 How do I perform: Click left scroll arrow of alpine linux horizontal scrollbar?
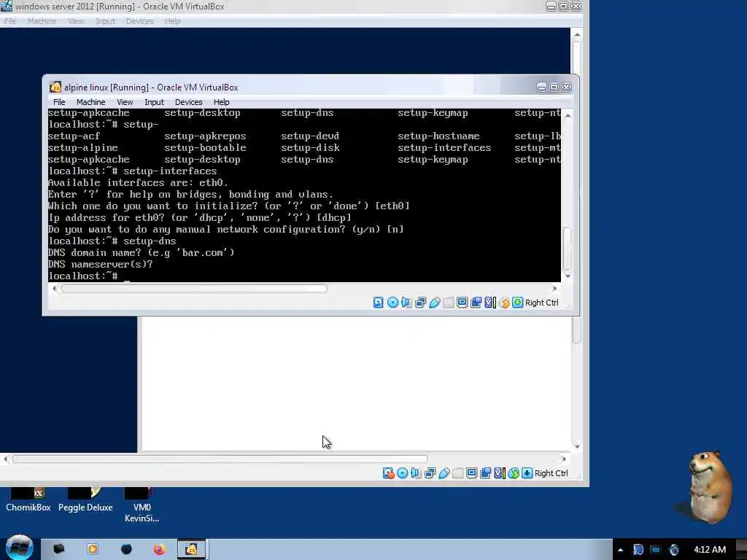tap(54, 288)
